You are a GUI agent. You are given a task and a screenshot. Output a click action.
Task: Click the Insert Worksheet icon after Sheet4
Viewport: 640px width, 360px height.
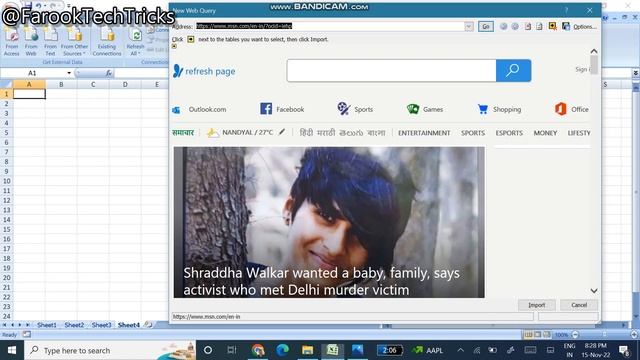click(x=148, y=325)
